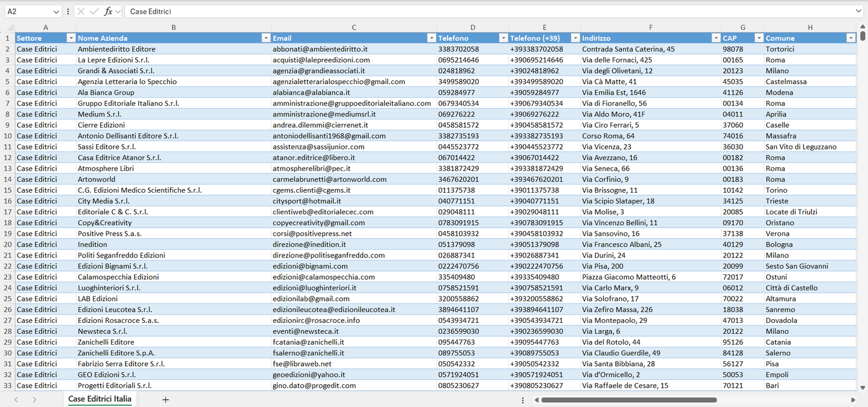Open the Name Box dropdown arrow
The height and width of the screenshot is (407, 868).
56,11
